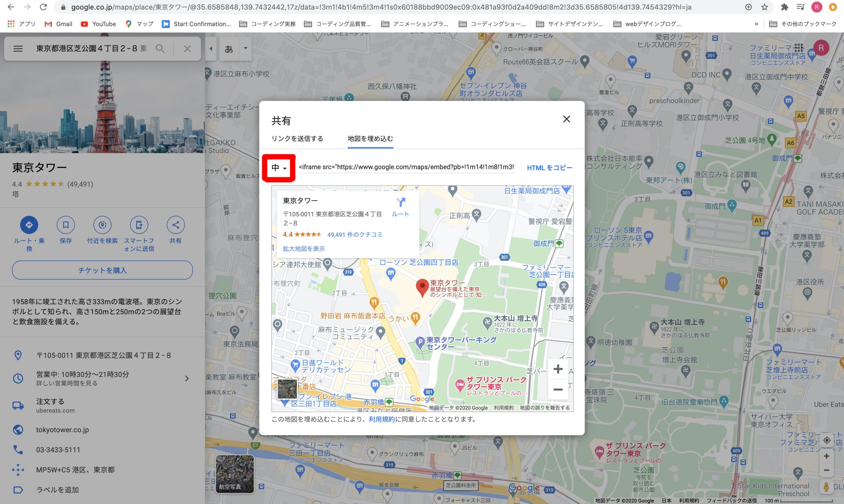
Task: Click the Search nearby (付近を検索) icon
Action: [x=102, y=225]
